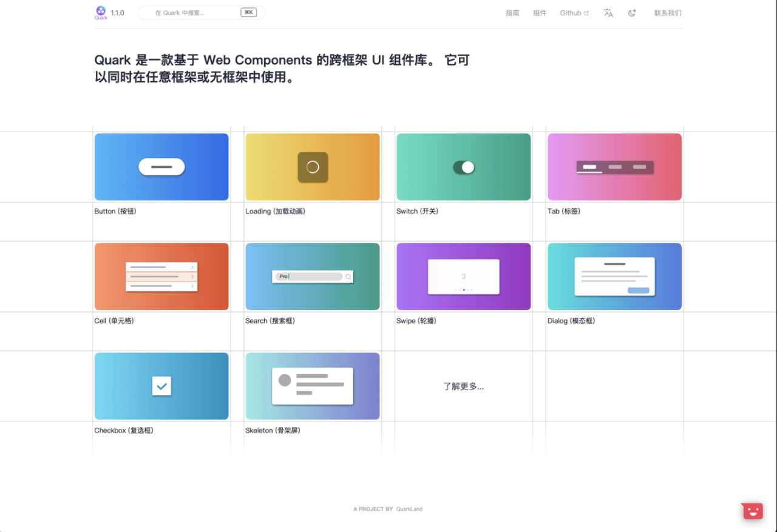Click the Switch (开关) label
Screen dimensions: 777x532
point(417,211)
